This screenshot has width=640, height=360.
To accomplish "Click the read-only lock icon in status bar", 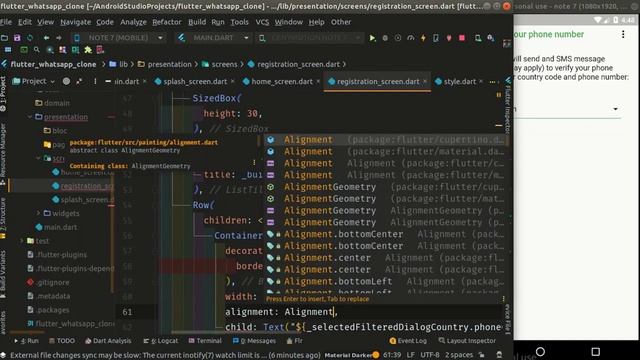I will point(482,355).
